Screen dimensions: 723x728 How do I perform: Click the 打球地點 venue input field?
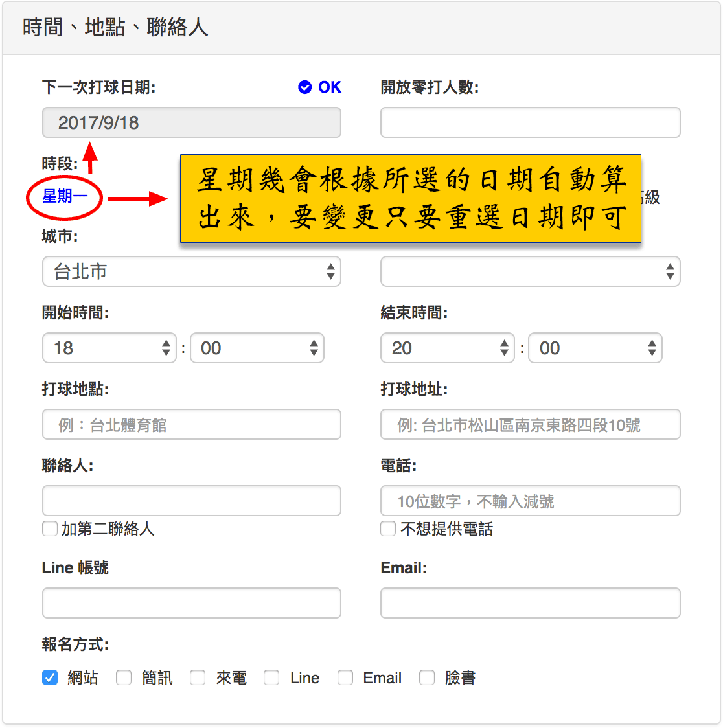(191, 425)
